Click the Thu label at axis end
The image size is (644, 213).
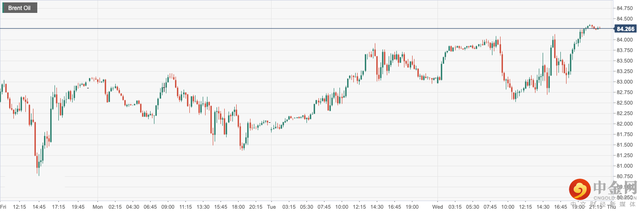pyautogui.click(x=611, y=207)
